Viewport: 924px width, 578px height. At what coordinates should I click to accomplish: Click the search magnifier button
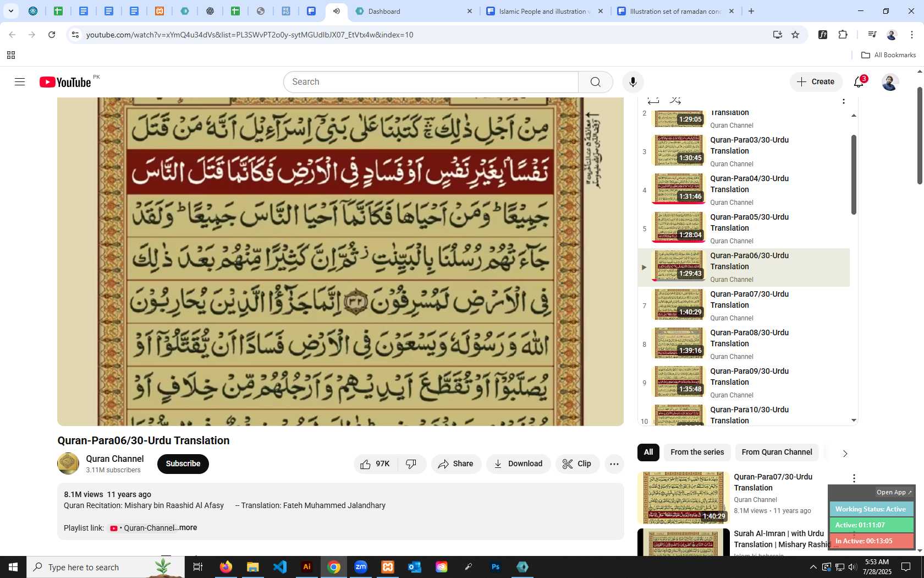(595, 82)
